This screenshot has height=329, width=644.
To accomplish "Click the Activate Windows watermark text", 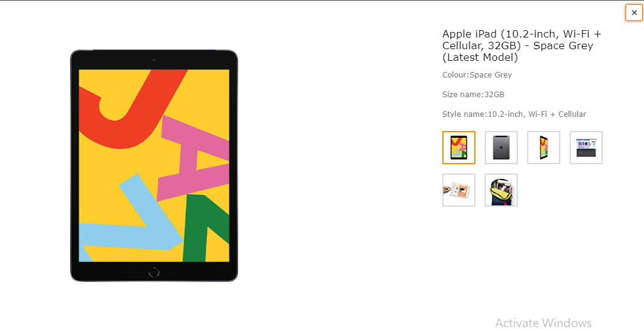I will (543, 323).
